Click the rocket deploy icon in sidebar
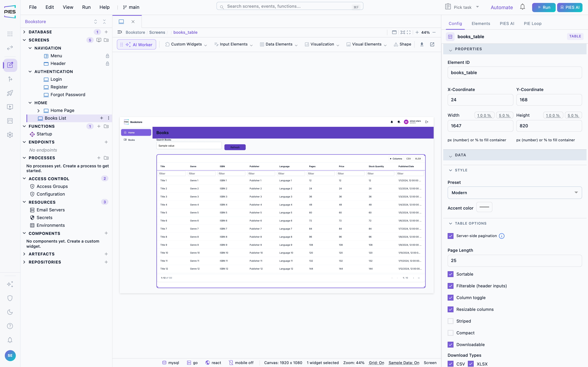 (x=10, y=93)
